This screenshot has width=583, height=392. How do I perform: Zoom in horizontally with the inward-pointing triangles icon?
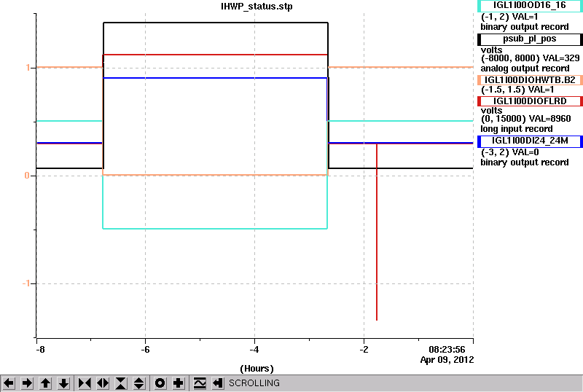pyautogui.click(x=85, y=383)
